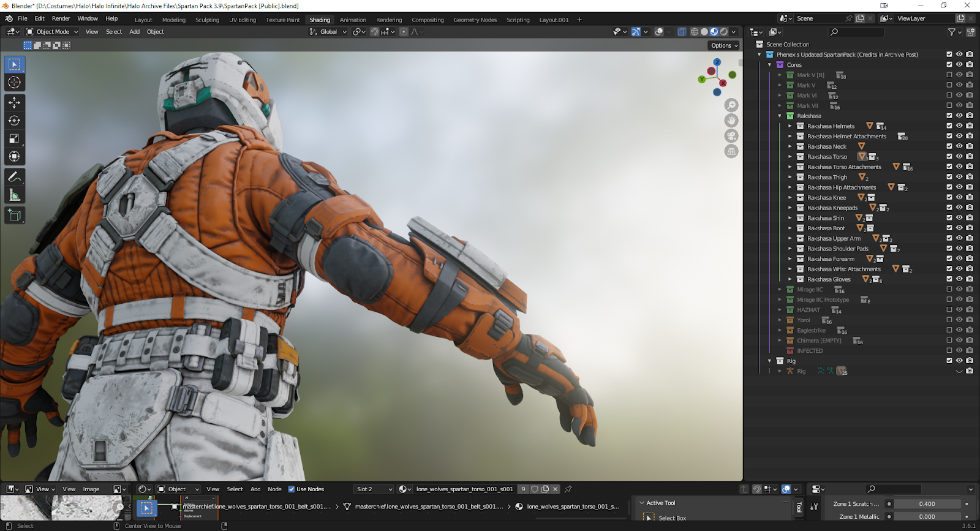Switch to the Geometry Nodes workspace tab
980x531 pixels.
pyautogui.click(x=475, y=20)
